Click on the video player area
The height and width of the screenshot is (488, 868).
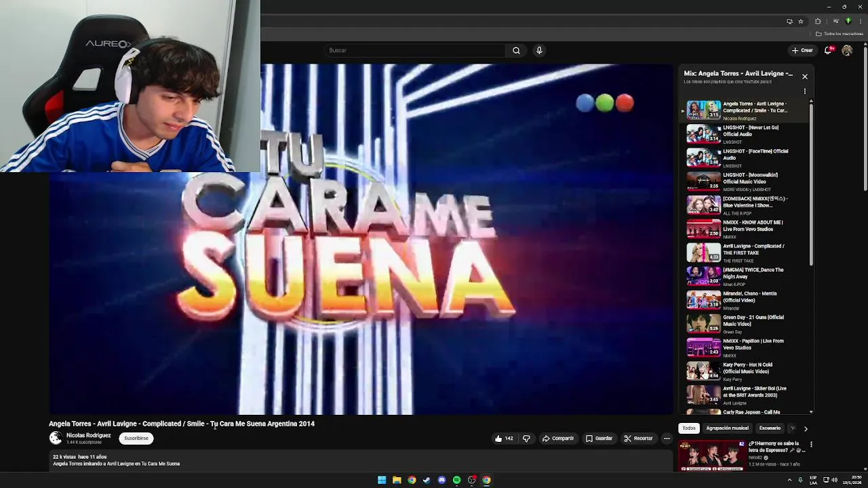pos(361,239)
